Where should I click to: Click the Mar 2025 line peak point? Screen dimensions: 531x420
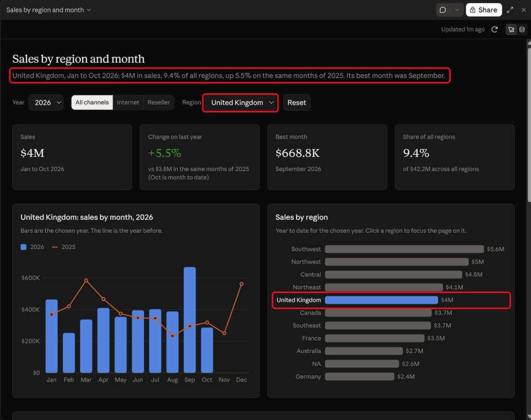(86, 281)
